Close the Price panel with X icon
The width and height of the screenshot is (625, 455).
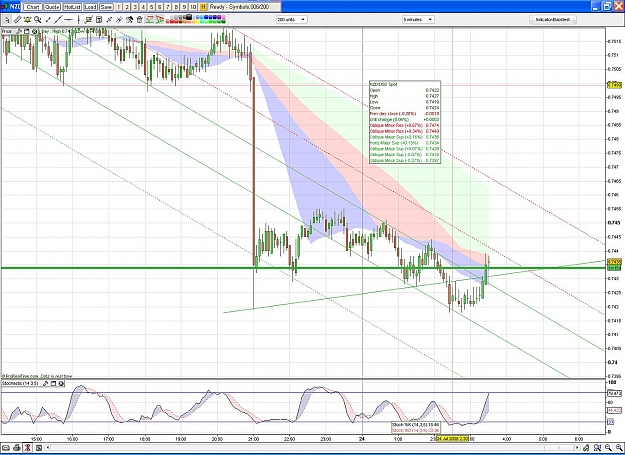coord(35,31)
